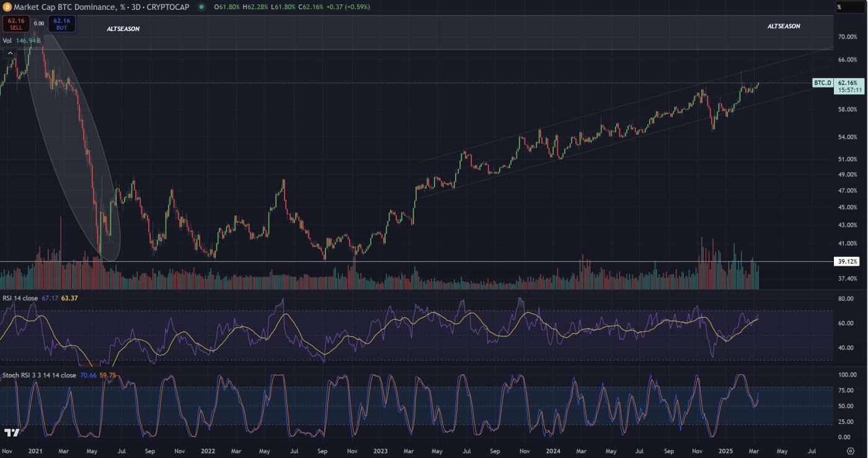Select the Vol indicator legend
This screenshot has width=868, height=458.
click(7, 40)
